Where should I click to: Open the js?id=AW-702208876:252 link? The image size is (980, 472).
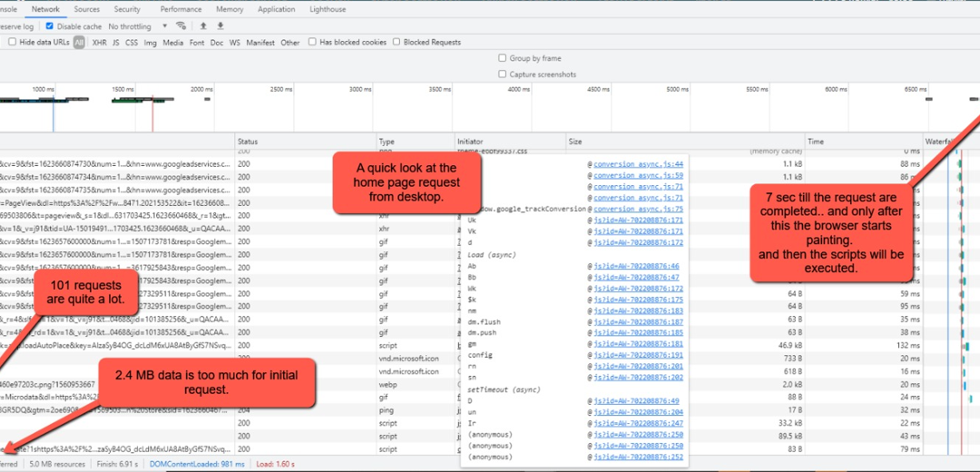638,457
